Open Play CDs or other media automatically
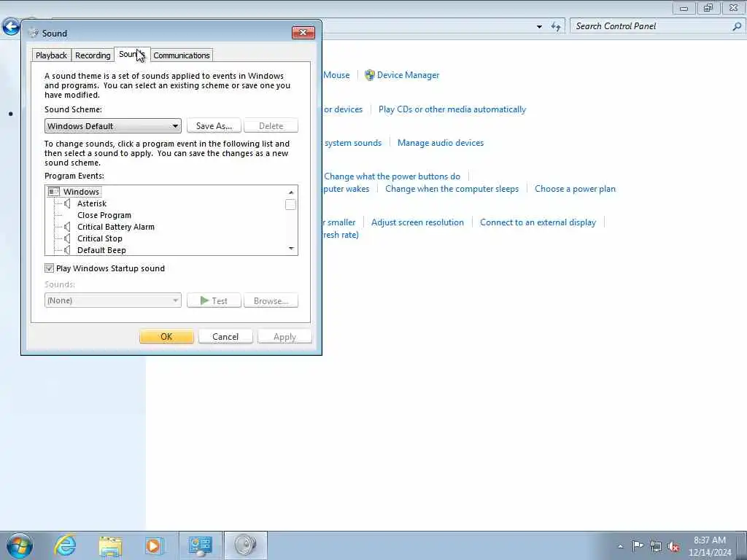 point(452,109)
